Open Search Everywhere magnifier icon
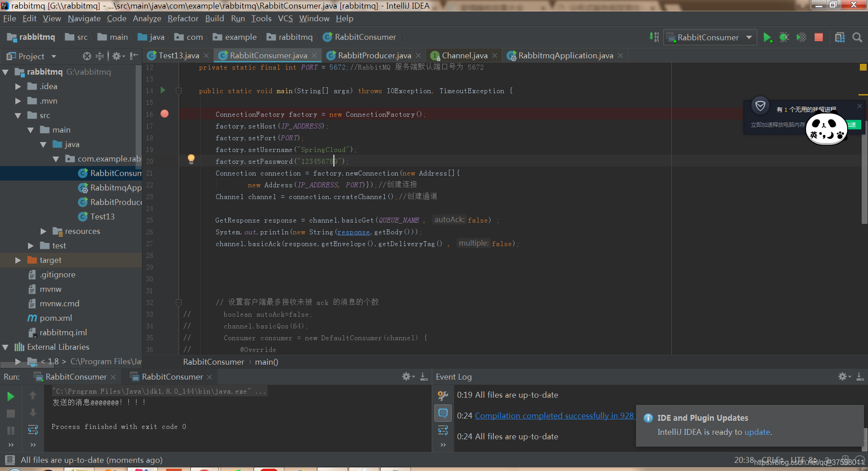The width and height of the screenshot is (868, 471). tap(857, 38)
